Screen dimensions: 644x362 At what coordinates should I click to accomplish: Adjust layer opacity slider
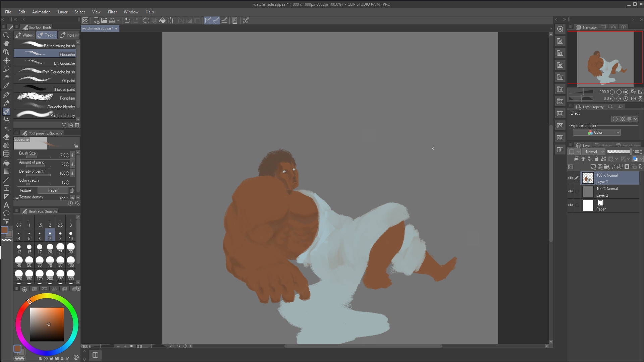(x=619, y=152)
